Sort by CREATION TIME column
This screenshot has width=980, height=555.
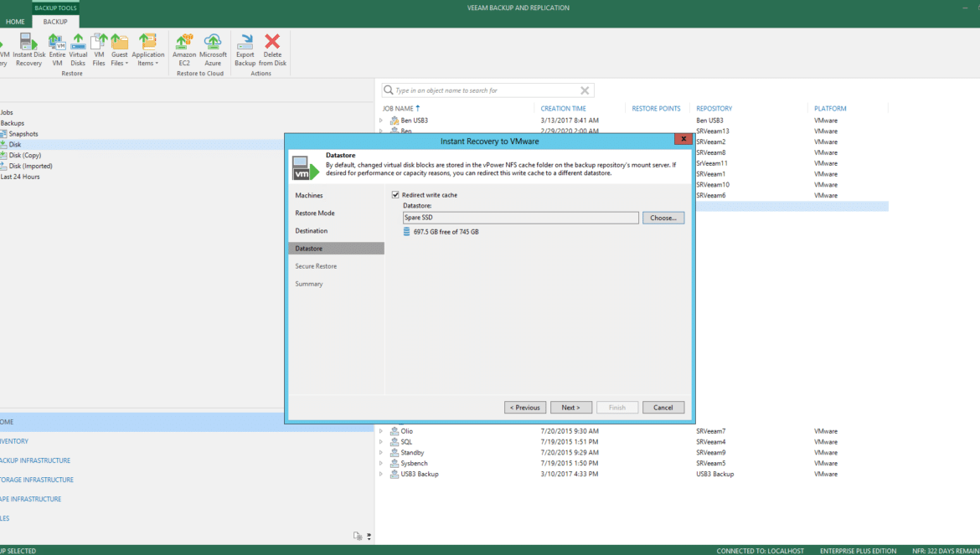(x=563, y=109)
